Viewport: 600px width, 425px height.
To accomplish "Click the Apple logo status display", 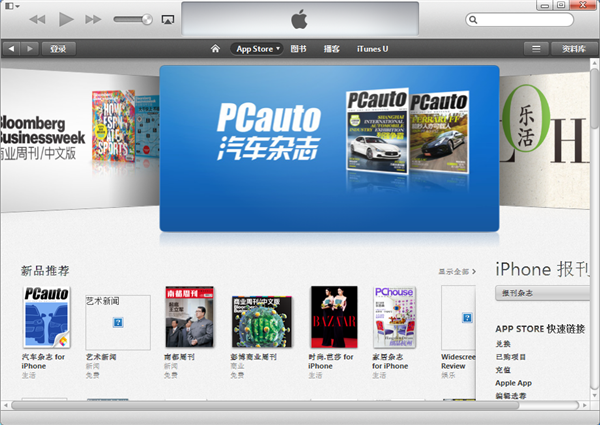I will click(x=300, y=19).
